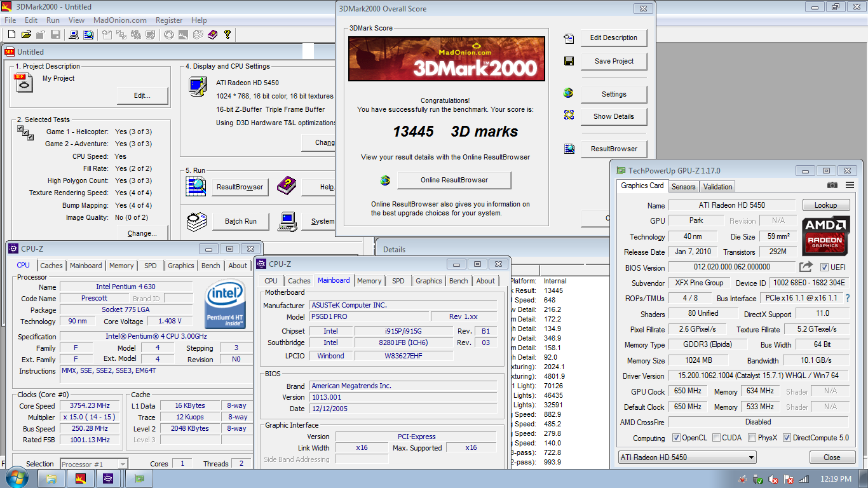Click the Save Project button

click(614, 62)
